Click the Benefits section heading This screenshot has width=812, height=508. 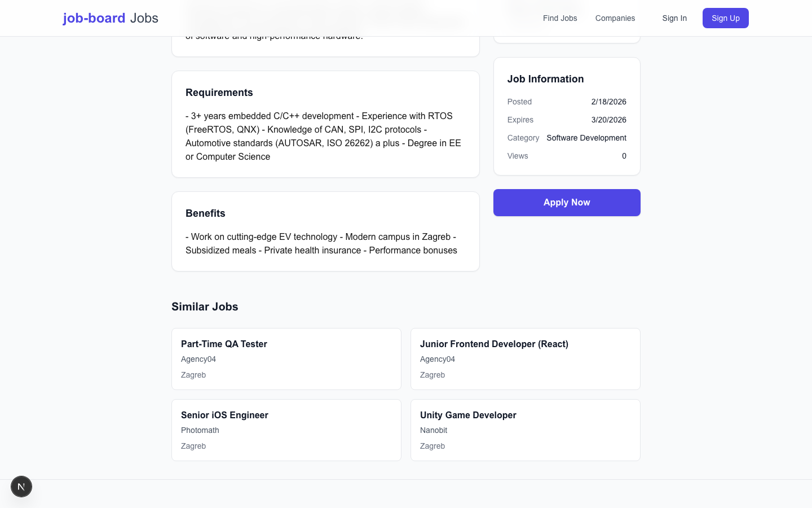click(205, 213)
